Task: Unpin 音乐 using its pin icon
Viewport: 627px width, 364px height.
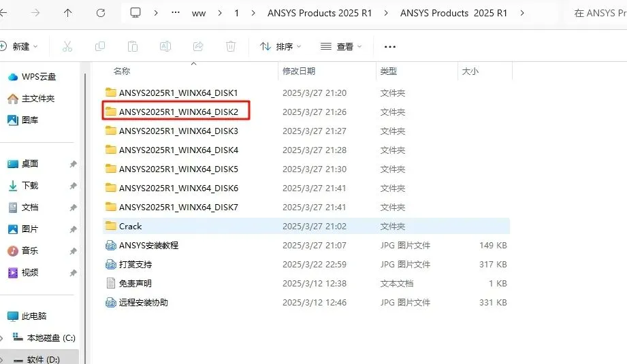Action: coord(73,251)
